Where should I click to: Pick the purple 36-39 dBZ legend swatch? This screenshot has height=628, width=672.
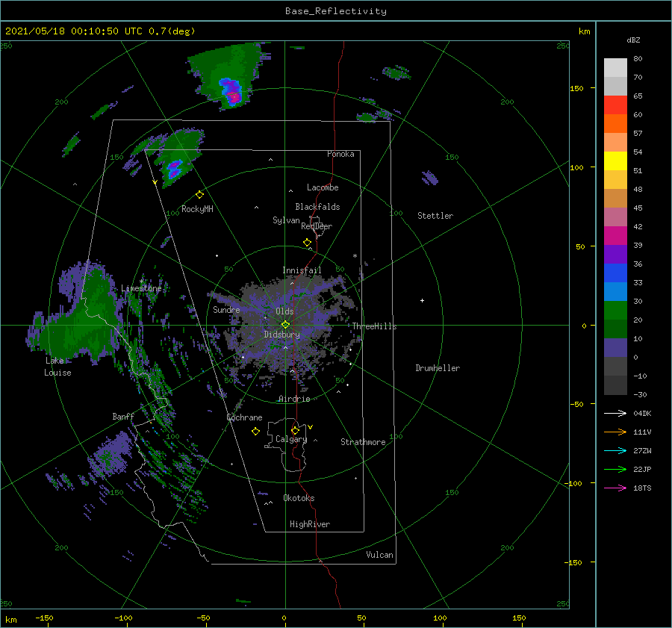pyautogui.click(x=615, y=254)
